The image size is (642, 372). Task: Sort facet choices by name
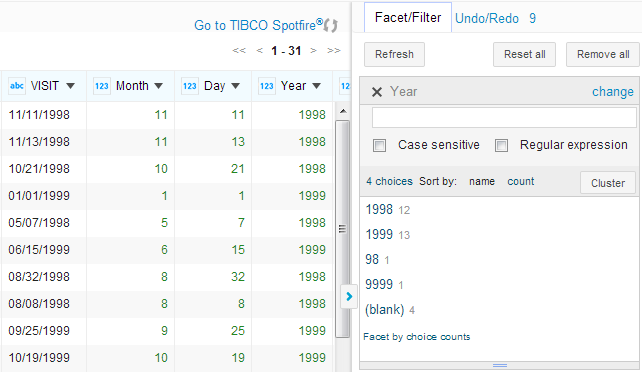pyautogui.click(x=482, y=181)
